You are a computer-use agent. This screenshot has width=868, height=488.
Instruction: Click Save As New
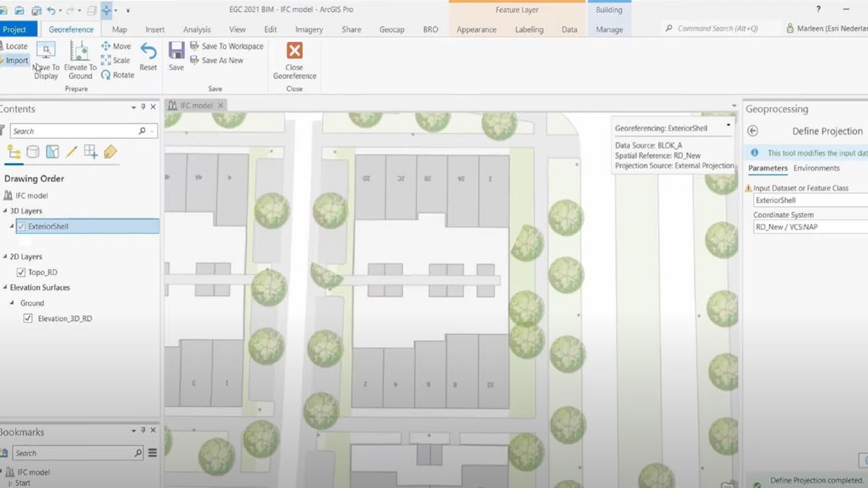(x=217, y=61)
